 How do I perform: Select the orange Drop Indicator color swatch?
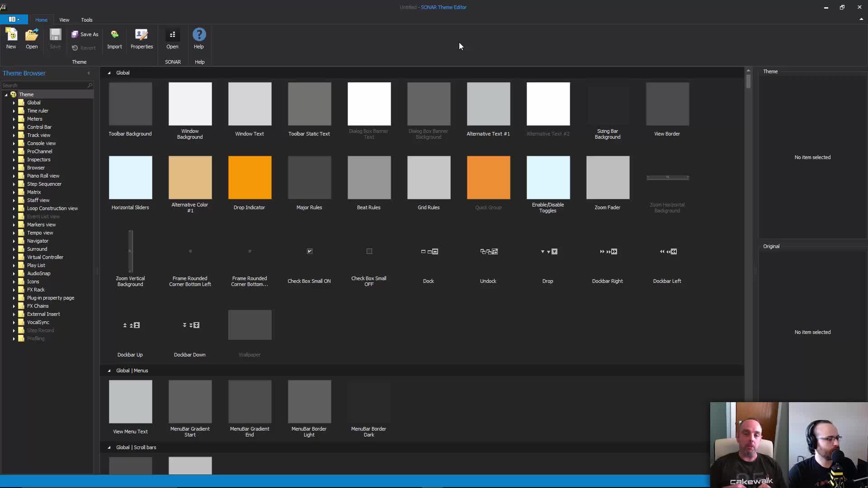coord(250,178)
